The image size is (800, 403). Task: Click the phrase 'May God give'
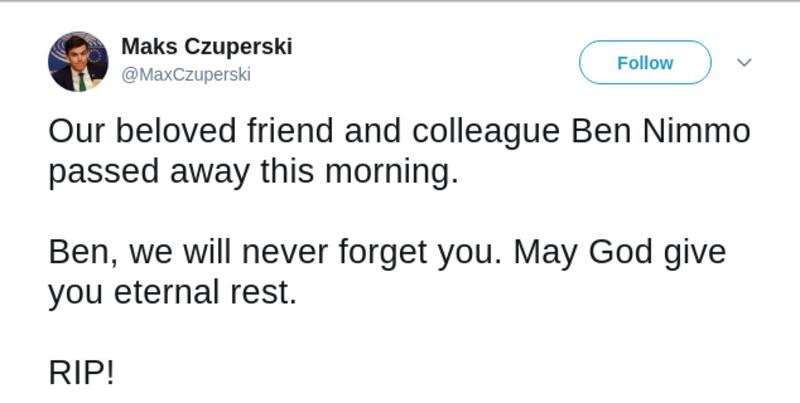click(x=620, y=252)
